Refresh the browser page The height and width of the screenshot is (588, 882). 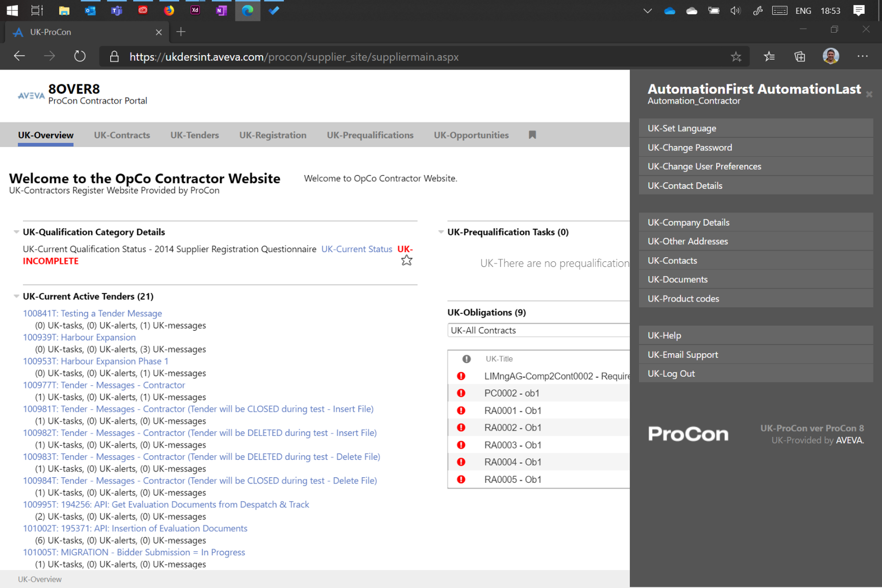click(80, 57)
